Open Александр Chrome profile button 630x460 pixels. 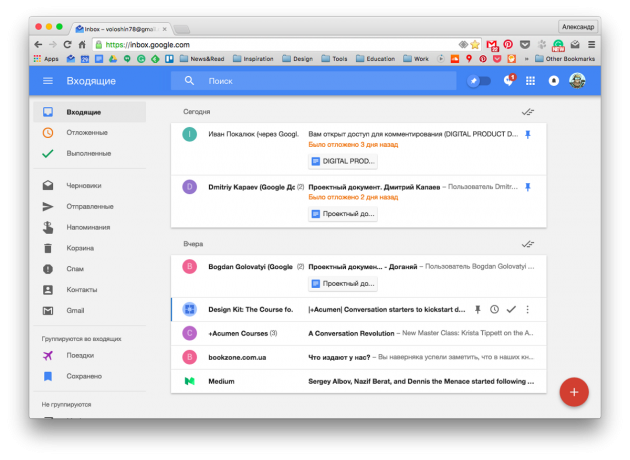coord(578,27)
